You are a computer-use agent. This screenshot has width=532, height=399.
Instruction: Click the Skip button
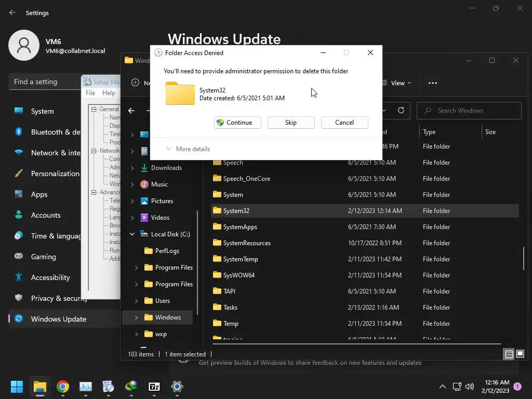[291, 123]
